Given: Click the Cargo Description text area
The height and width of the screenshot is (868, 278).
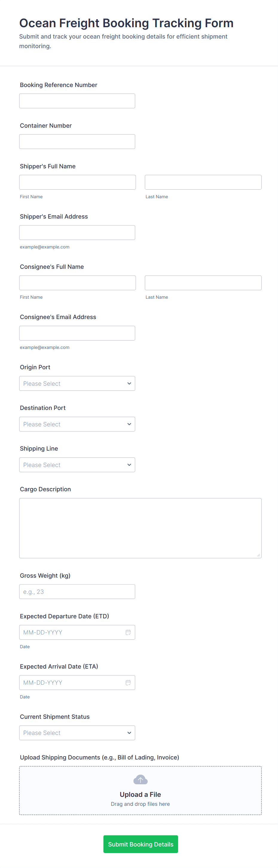Looking at the screenshot, I should (140, 528).
